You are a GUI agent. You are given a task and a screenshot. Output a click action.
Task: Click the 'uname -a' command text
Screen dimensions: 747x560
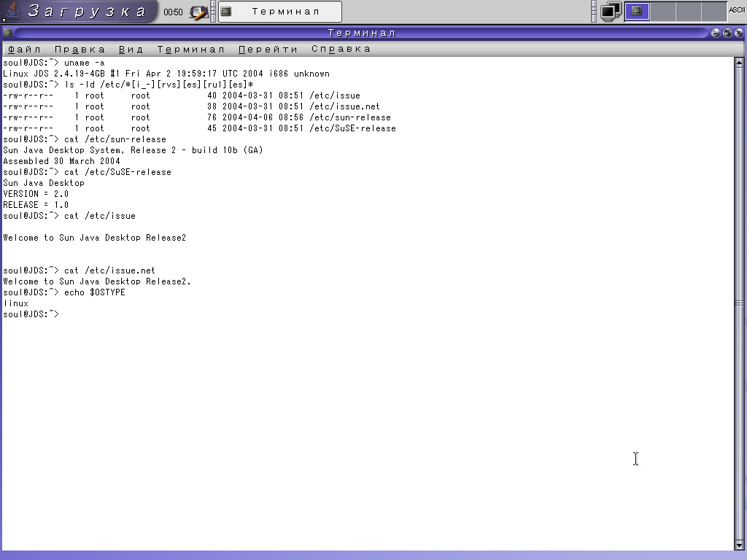pos(85,63)
